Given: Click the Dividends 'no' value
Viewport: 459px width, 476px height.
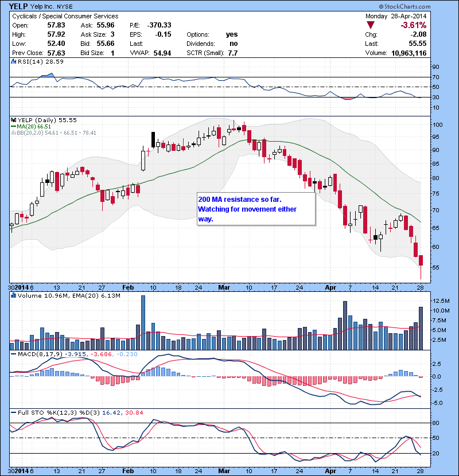Looking at the screenshot, I should click(x=234, y=44).
